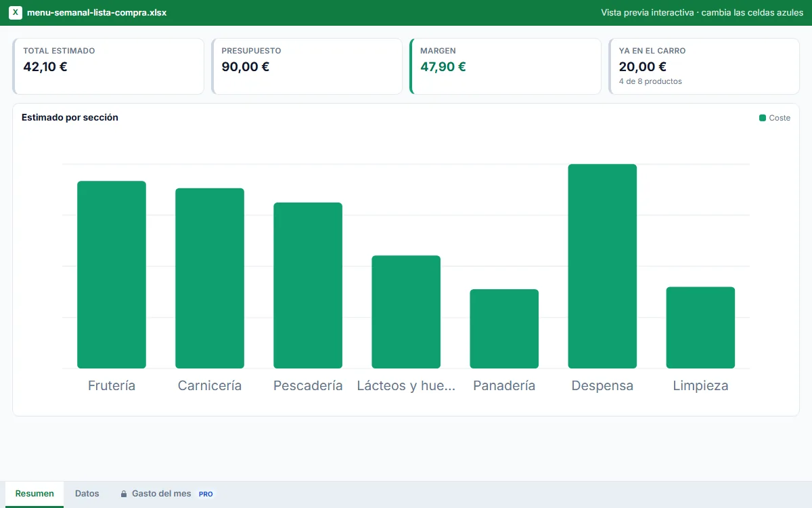The height and width of the screenshot is (508, 812).
Task: Open the locked Gasto del mes tab
Action: point(166,494)
